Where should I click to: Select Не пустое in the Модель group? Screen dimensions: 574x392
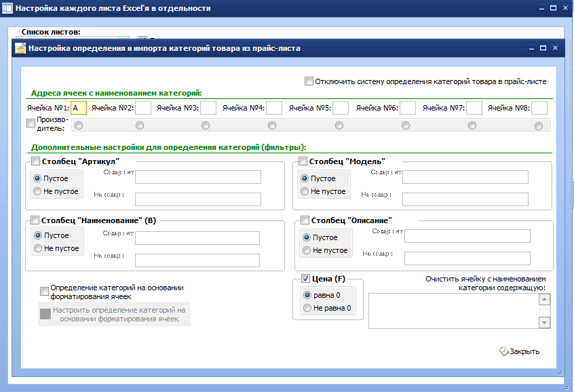(x=305, y=191)
